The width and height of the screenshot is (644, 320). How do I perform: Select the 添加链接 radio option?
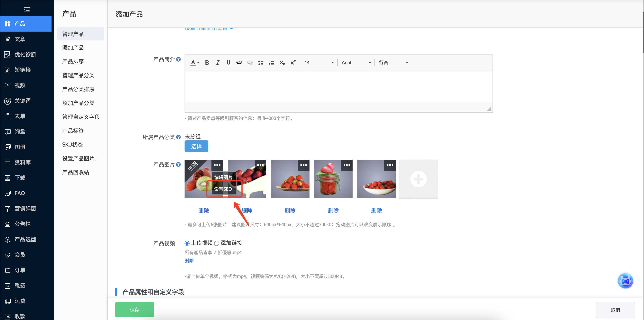click(216, 243)
